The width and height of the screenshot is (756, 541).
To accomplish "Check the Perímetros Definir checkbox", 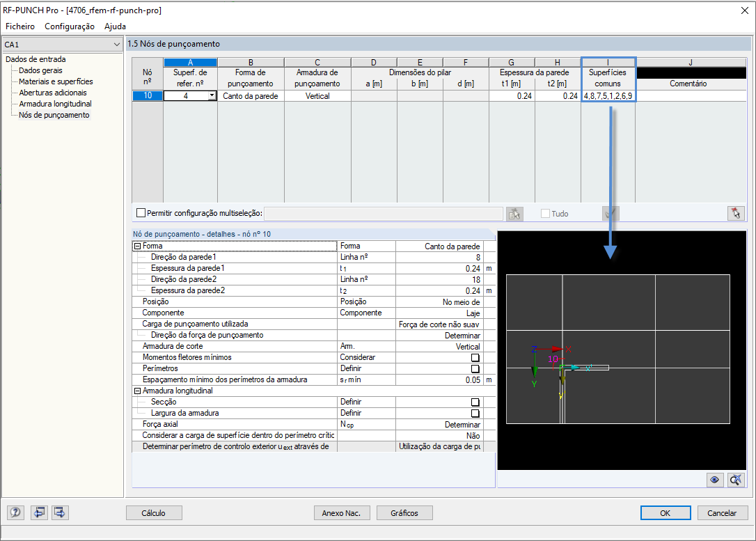I will 475,369.
